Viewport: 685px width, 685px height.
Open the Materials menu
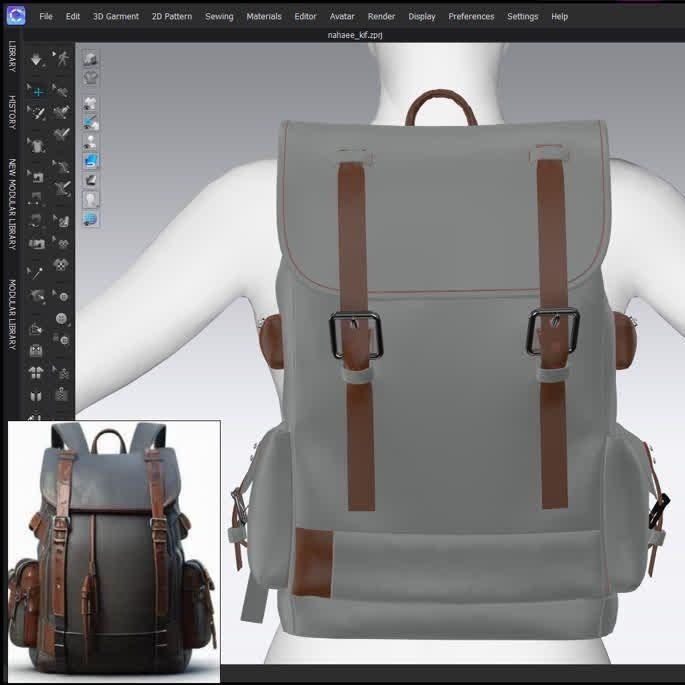264,16
